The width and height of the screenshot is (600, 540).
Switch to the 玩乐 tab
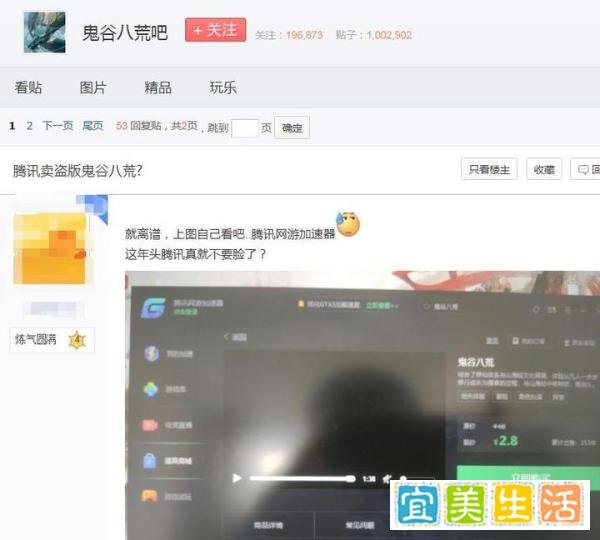tap(223, 88)
